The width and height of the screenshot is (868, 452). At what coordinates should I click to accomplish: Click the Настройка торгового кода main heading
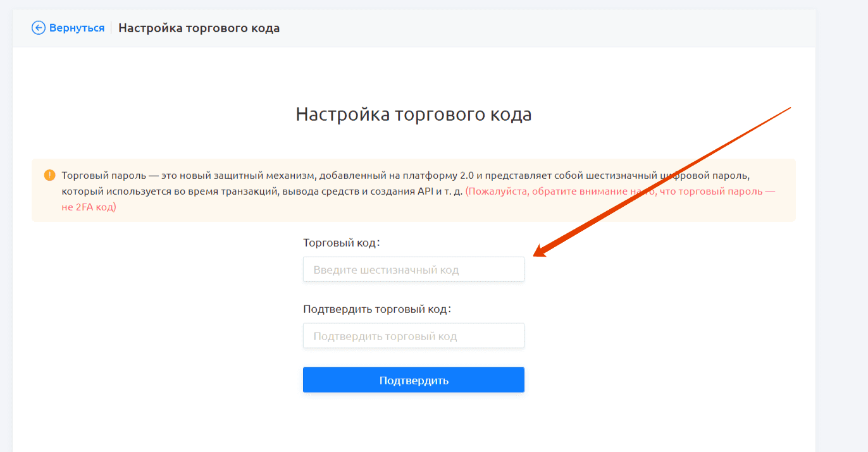414,114
